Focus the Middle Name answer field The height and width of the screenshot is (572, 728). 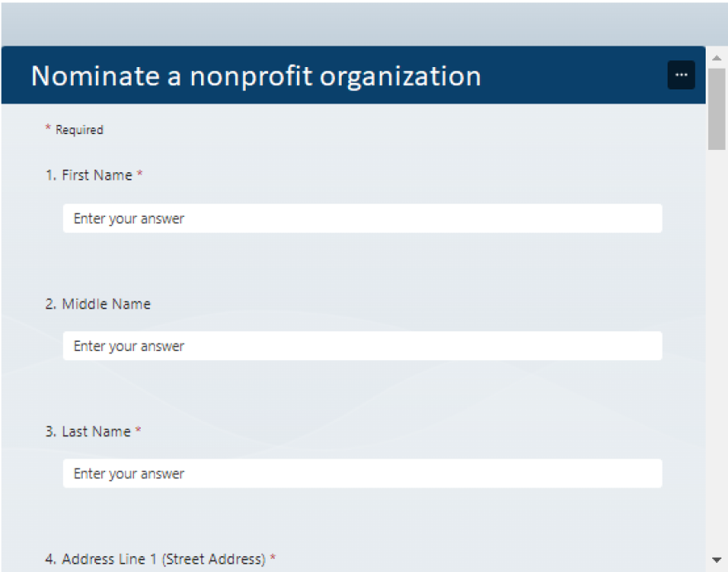coord(362,346)
